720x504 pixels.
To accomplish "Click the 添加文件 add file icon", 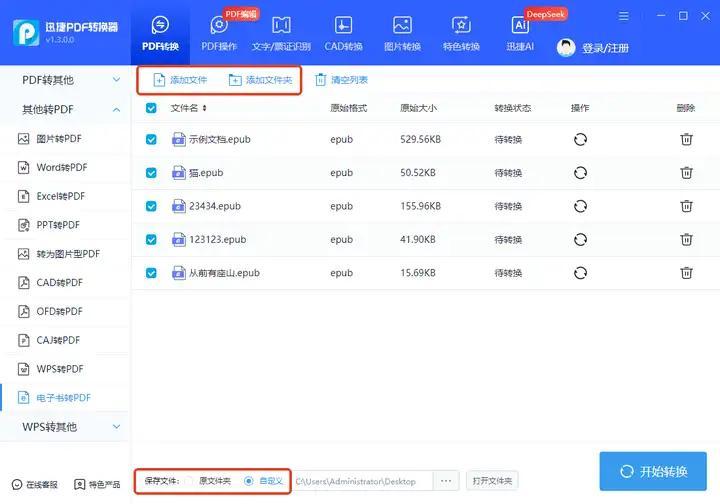I will click(159, 80).
